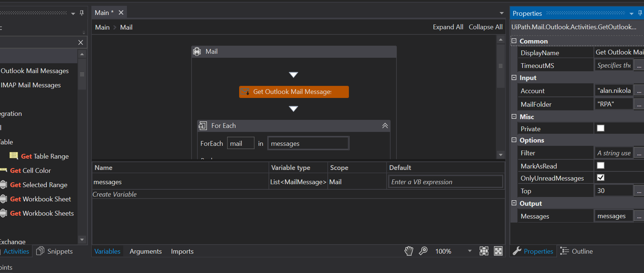This screenshot has height=273, width=644.
Task: Click Collapse All in the designer
Action: 486,27
